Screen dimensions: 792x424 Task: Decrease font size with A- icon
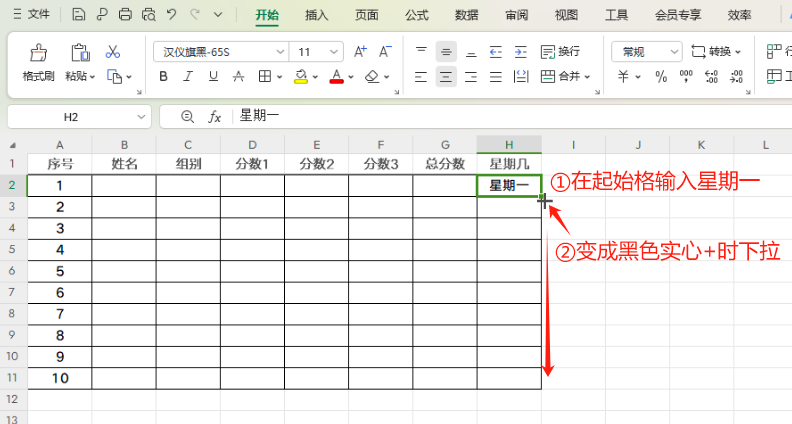(x=385, y=52)
